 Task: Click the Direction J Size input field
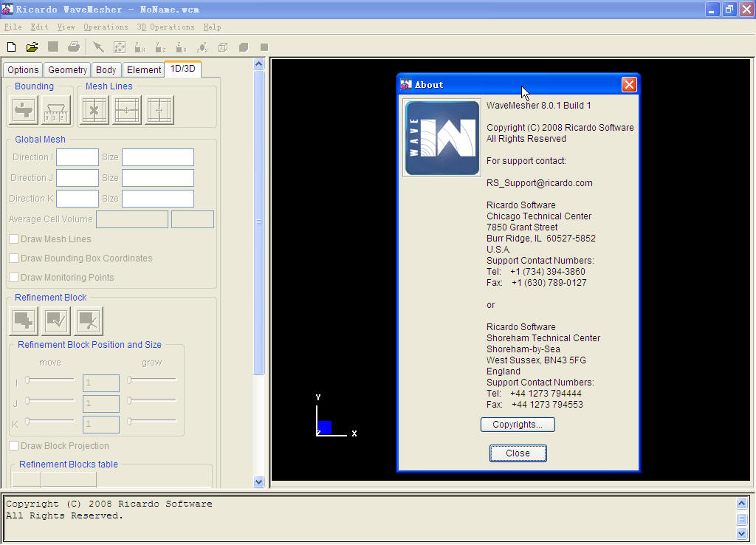(158, 179)
